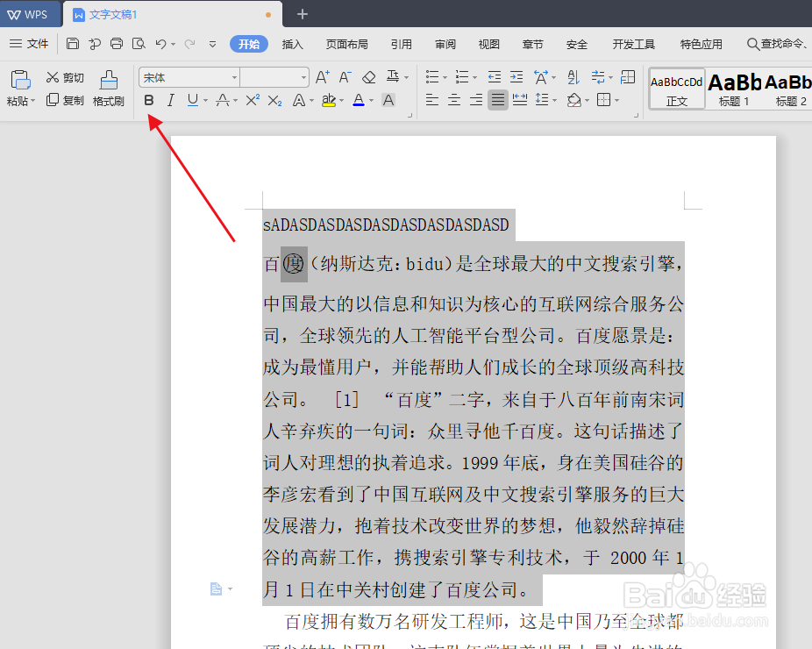Click bulleted list icon
The image size is (812, 649).
(x=432, y=77)
